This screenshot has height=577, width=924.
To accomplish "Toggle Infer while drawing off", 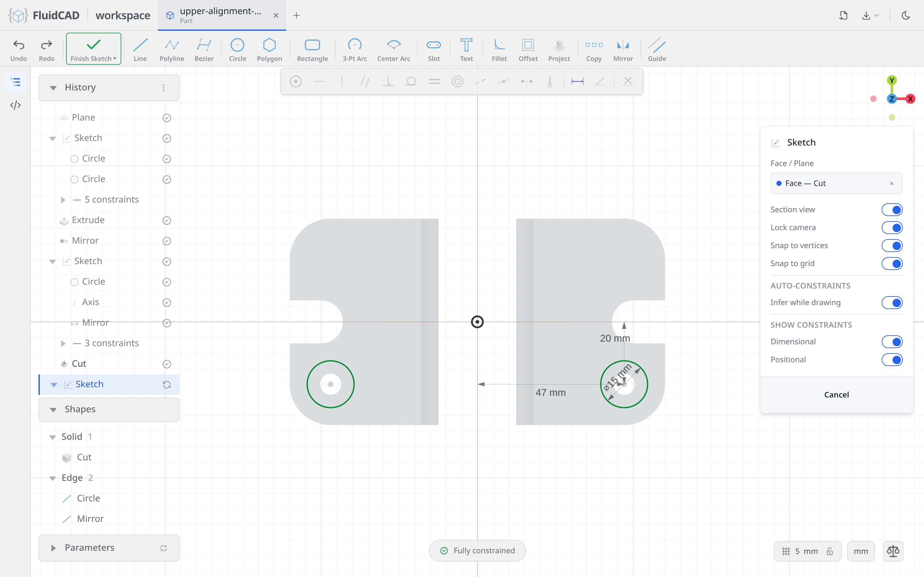I will tap(892, 303).
